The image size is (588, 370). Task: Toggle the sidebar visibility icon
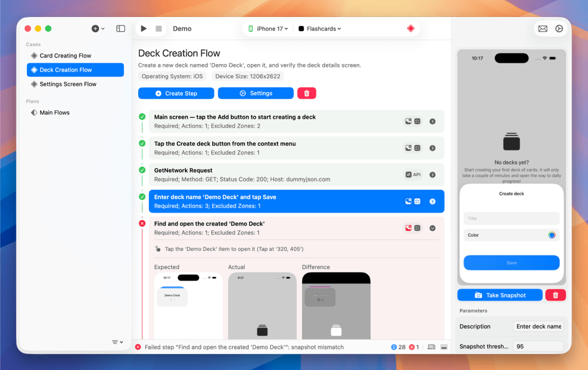121,28
